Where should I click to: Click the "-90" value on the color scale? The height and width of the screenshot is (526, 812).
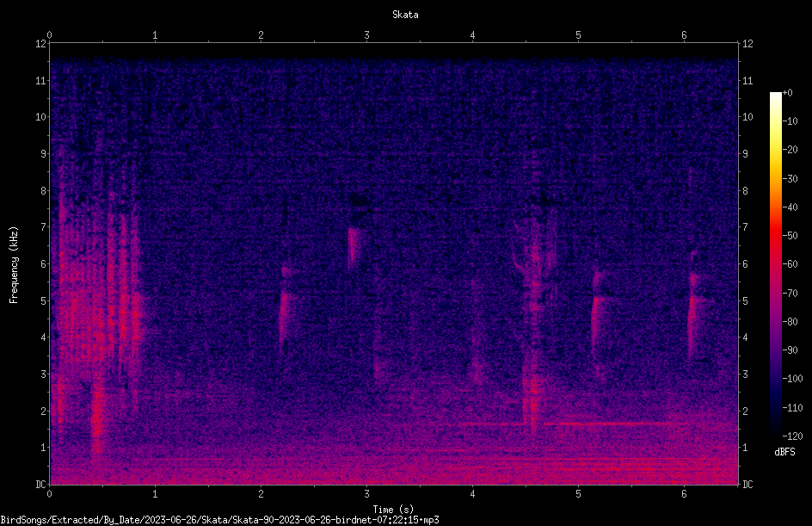pyautogui.click(x=790, y=350)
